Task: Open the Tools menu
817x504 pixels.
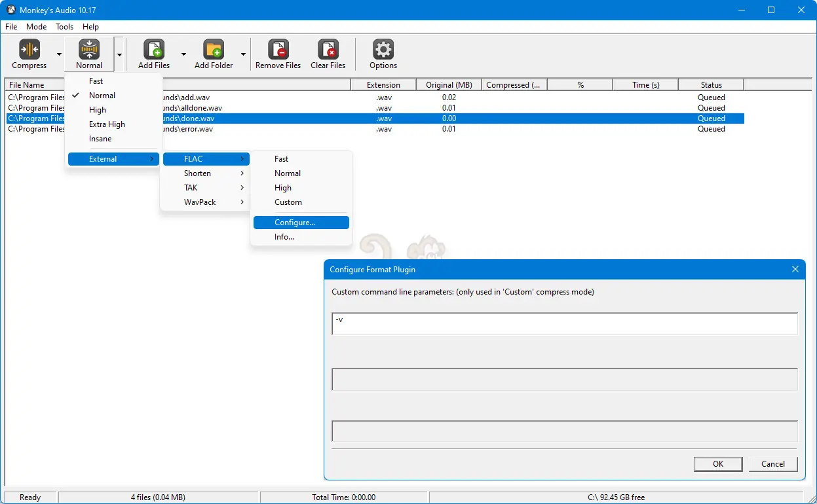Action: point(65,27)
